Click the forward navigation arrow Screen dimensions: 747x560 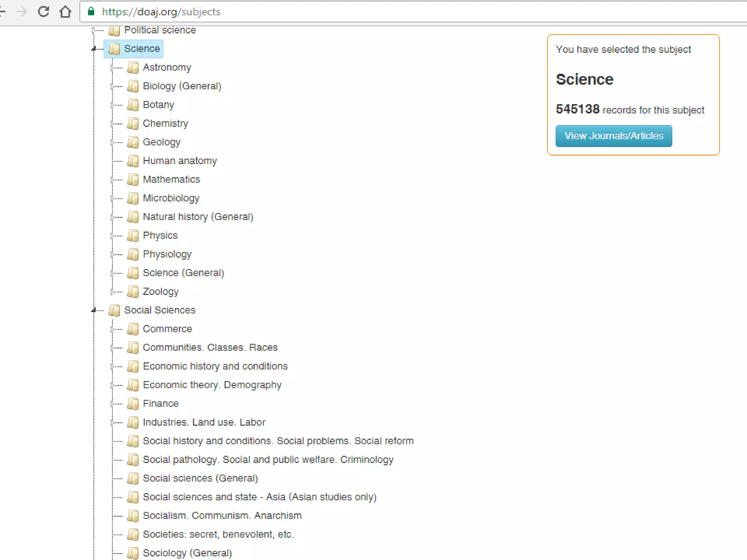(22, 12)
